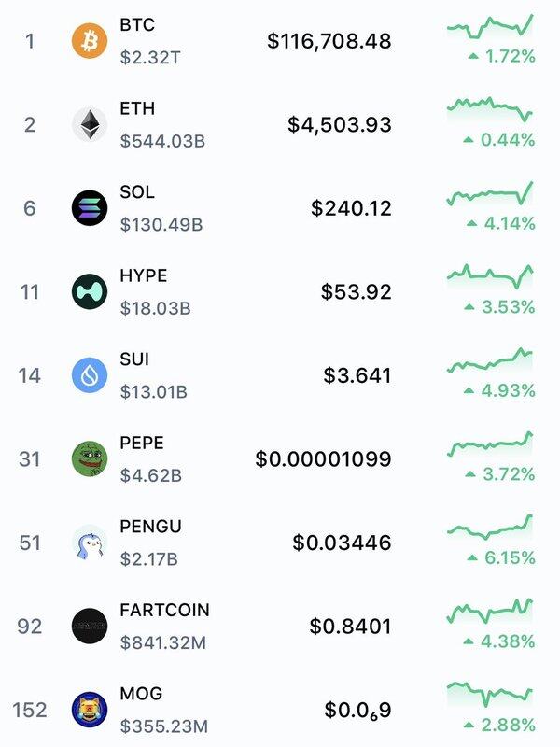
Task: Click the MOG cat icon
Action: pyautogui.click(x=90, y=710)
